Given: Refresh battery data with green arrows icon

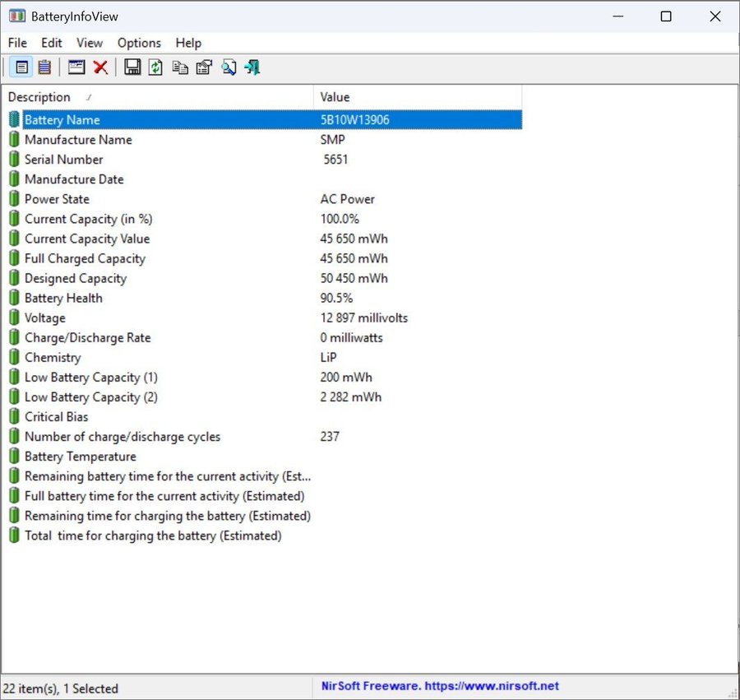Looking at the screenshot, I should pos(155,67).
